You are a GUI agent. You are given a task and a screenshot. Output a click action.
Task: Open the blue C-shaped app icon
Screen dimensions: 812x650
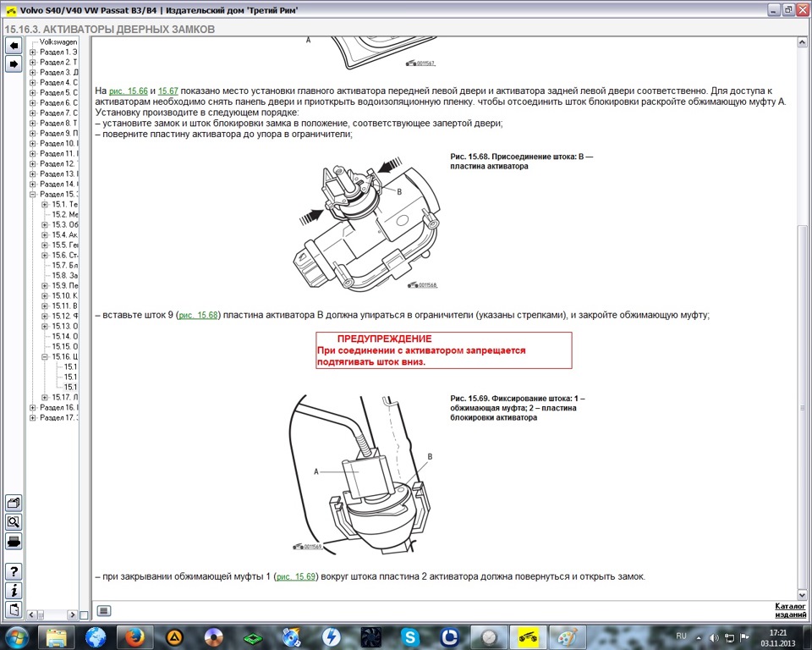point(449,637)
